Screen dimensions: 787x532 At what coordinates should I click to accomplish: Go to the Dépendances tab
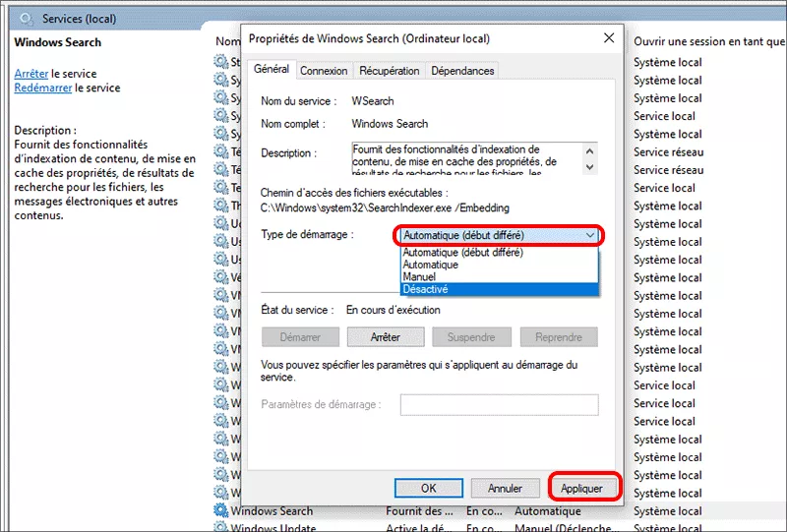462,71
